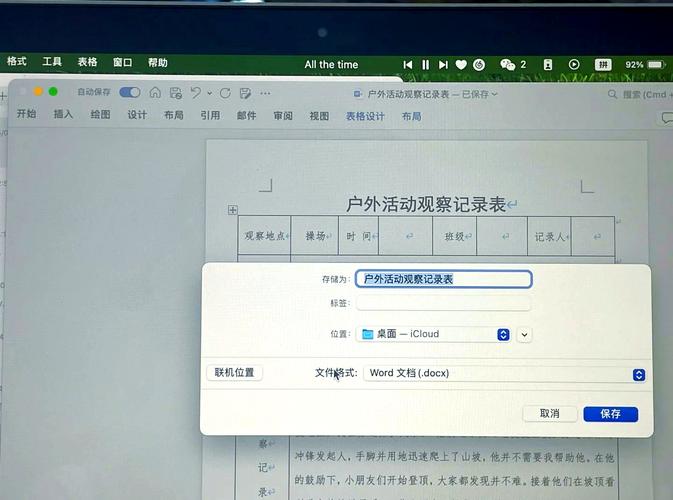Click the 班级 table cell
The height and width of the screenshot is (500, 673).
tap(455, 236)
